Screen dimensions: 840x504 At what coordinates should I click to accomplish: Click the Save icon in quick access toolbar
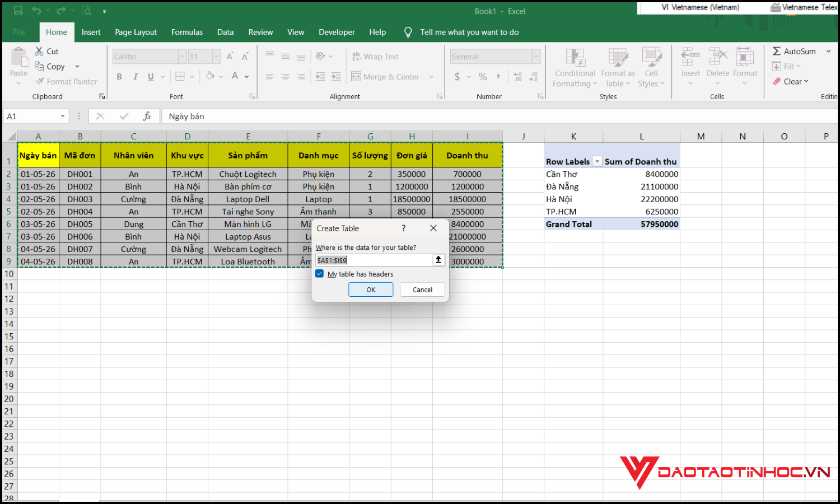(18, 11)
